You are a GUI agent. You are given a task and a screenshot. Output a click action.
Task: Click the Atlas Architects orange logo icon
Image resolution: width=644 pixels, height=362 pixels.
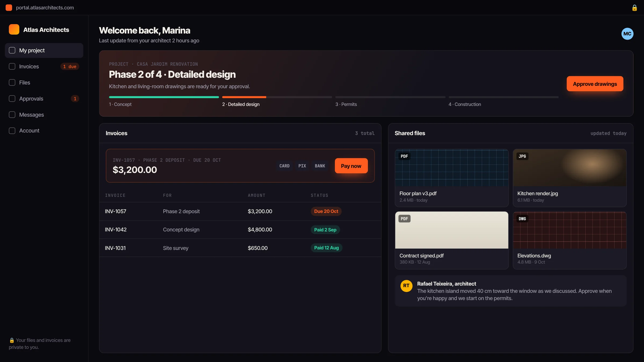[x=14, y=29]
